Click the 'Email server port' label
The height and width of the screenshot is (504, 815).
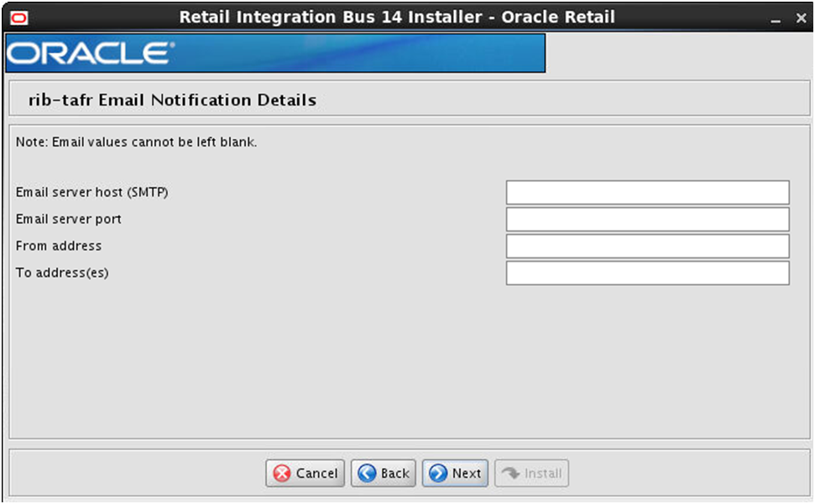coord(69,219)
